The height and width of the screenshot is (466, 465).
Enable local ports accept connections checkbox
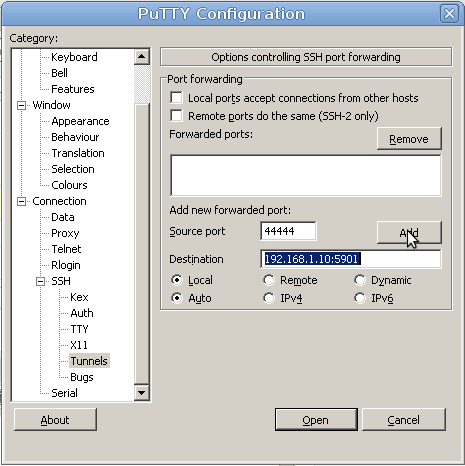tap(176, 98)
